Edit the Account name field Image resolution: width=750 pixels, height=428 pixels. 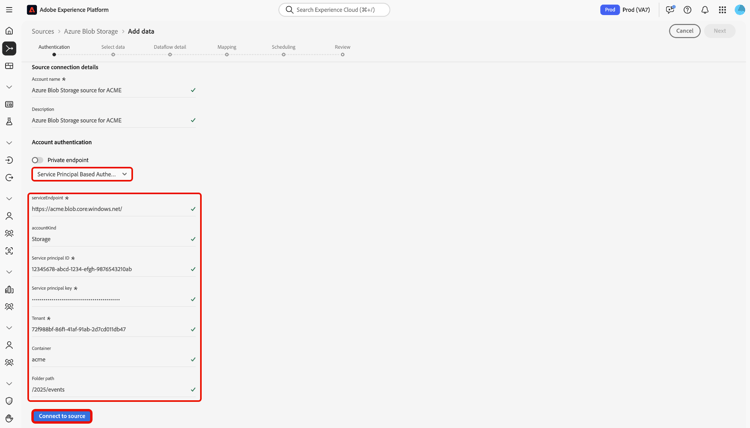(113, 90)
